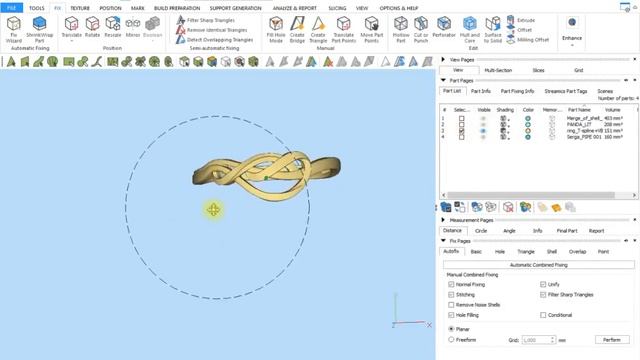This screenshot has height=360, width=640.
Task: Select the Create Bridge tool
Action: coord(297,29)
